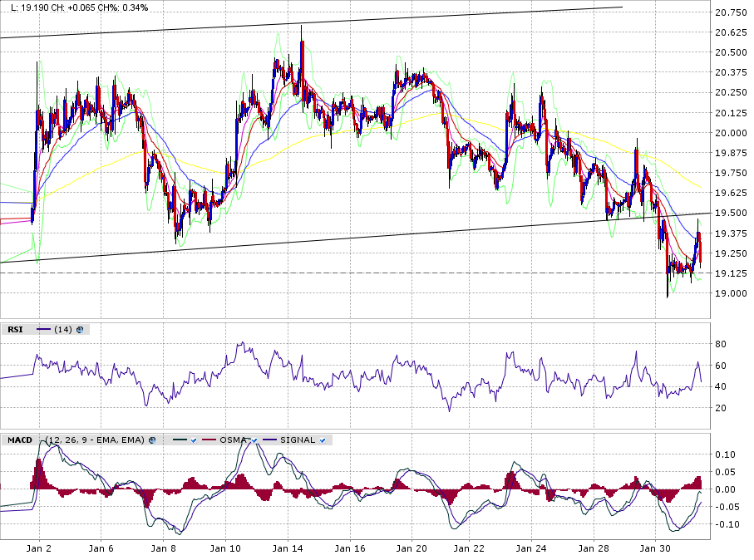Image resolution: width=754 pixels, height=560 pixels.
Task: Click the 20.750 price axis label
Action: pyautogui.click(x=731, y=12)
